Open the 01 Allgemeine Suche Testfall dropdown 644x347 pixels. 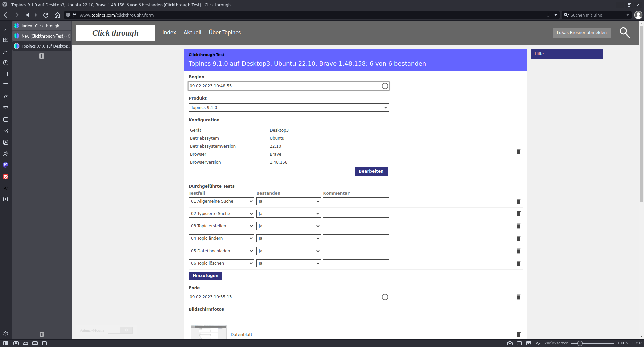point(221,201)
